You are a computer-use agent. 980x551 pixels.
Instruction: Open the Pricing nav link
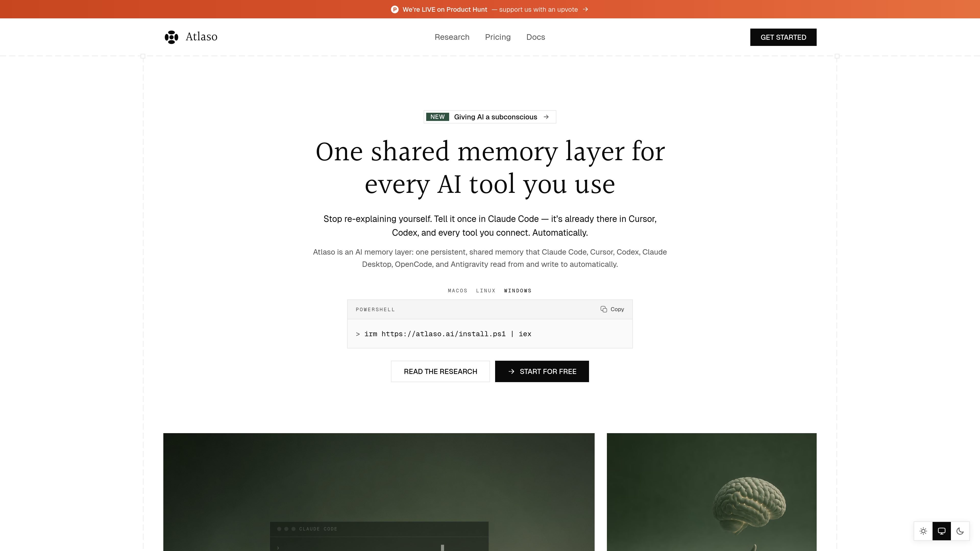point(498,37)
